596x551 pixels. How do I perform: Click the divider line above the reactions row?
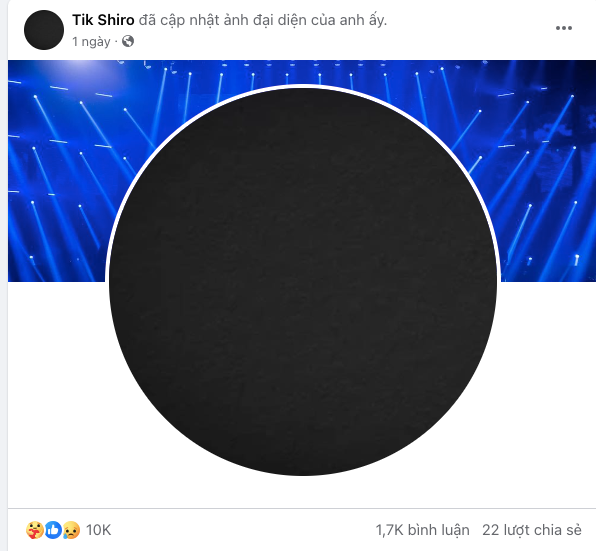click(302, 508)
